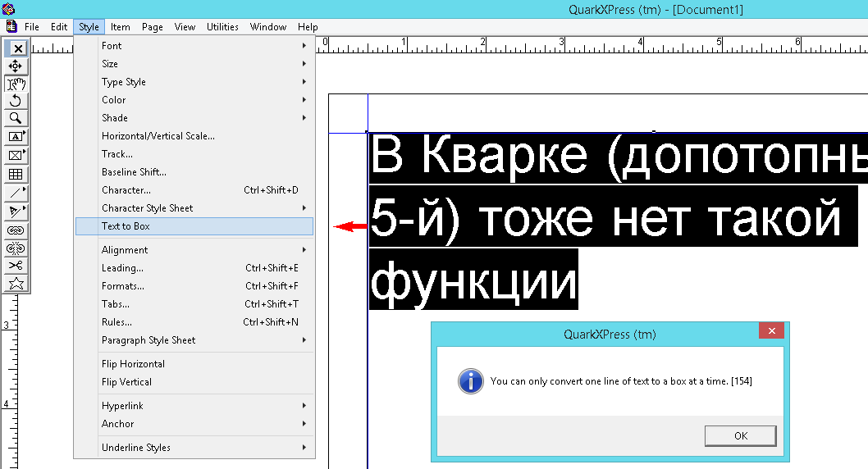Choose Leading... menu item
Viewport: 868px width, 469px height.
pyautogui.click(x=194, y=268)
